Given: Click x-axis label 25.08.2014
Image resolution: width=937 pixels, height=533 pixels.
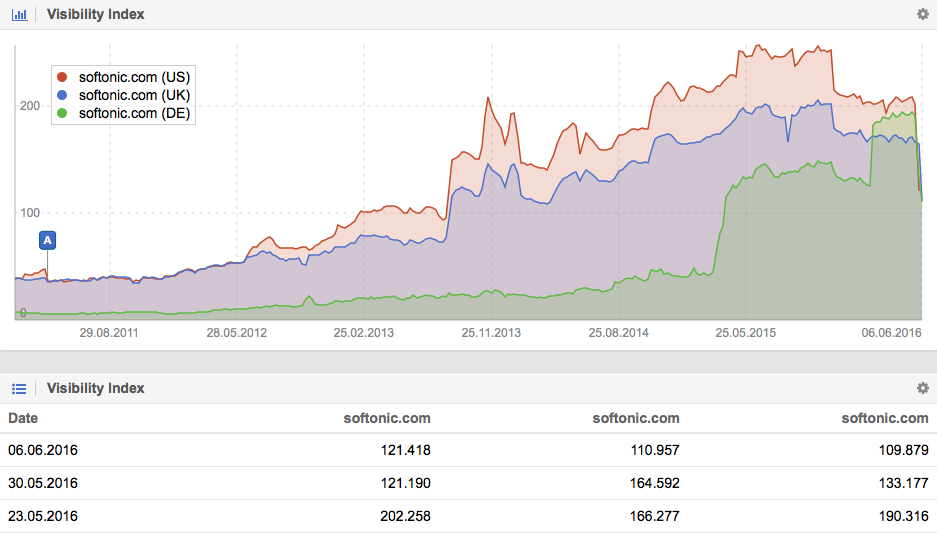Looking at the screenshot, I should [x=618, y=333].
